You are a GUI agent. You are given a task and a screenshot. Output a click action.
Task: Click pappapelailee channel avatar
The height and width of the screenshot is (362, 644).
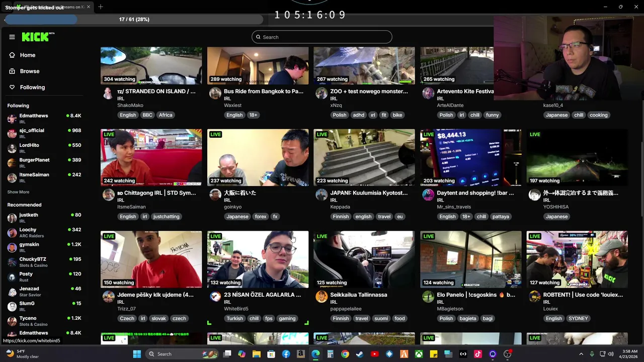click(x=321, y=297)
